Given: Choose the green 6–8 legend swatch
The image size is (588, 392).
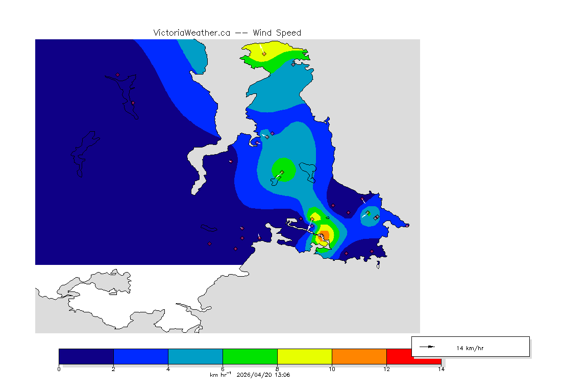Looking at the screenshot, I should click(250, 356).
